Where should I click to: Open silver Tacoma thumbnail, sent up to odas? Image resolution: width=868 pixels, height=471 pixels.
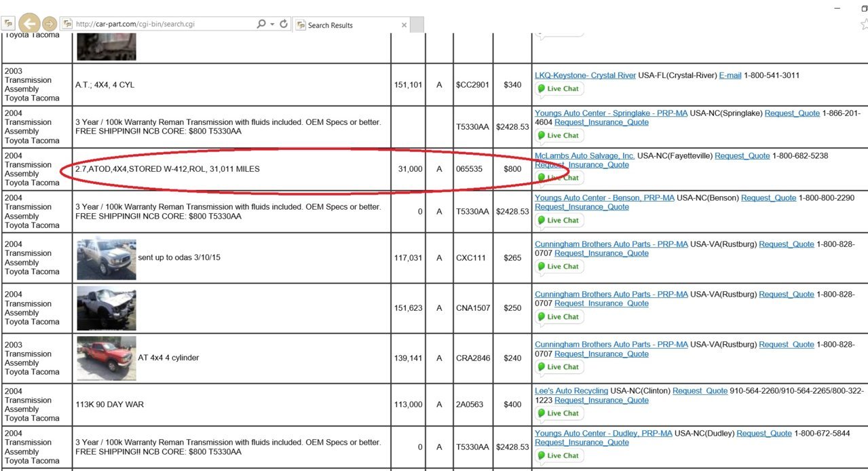click(107, 259)
